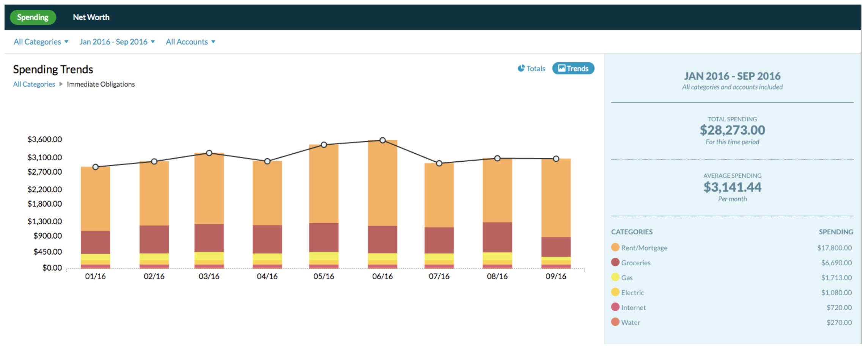
Task: Click the Immediate Obligations breadcrumb text
Action: point(101,84)
